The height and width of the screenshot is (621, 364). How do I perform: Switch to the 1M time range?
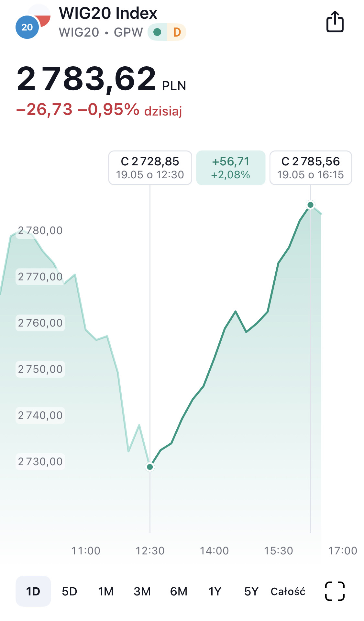(106, 591)
